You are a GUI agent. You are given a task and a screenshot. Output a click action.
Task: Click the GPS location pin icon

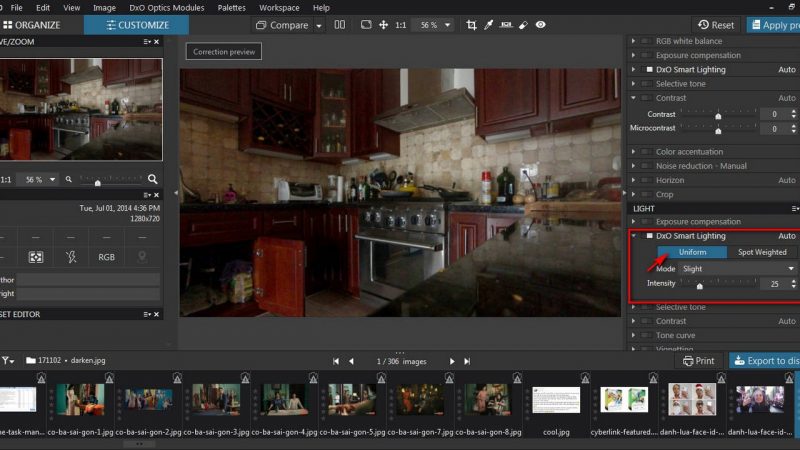tap(142, 257)
